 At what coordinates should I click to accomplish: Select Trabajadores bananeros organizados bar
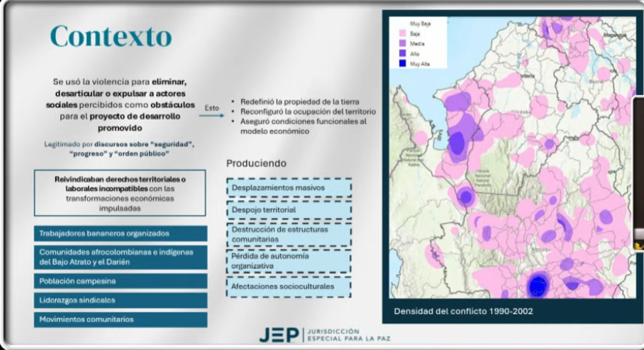pos(120,234)
